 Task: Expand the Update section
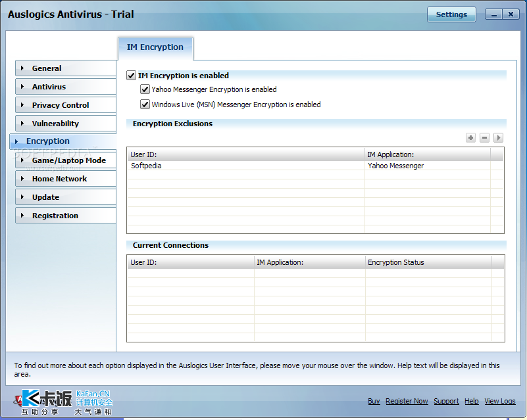[x=66, y=197]
